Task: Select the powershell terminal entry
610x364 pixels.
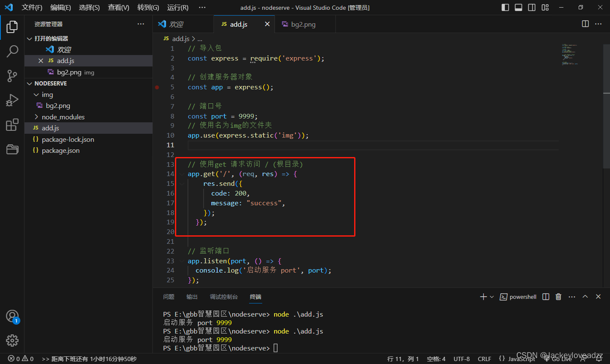Action: (518, 296)
